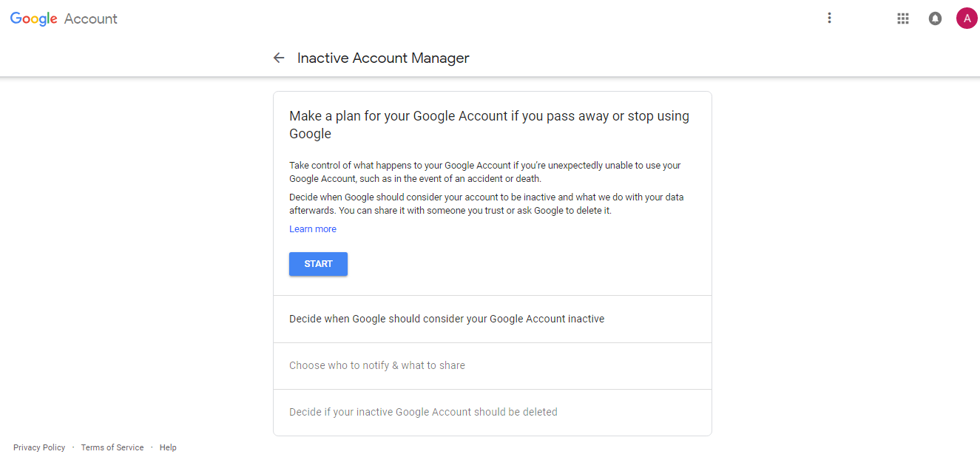The height and width of the screenshot is (457, 980).
Task: Click the paragraph starting 'Decide when Google should consider your account'
Action: click(486, 204)
